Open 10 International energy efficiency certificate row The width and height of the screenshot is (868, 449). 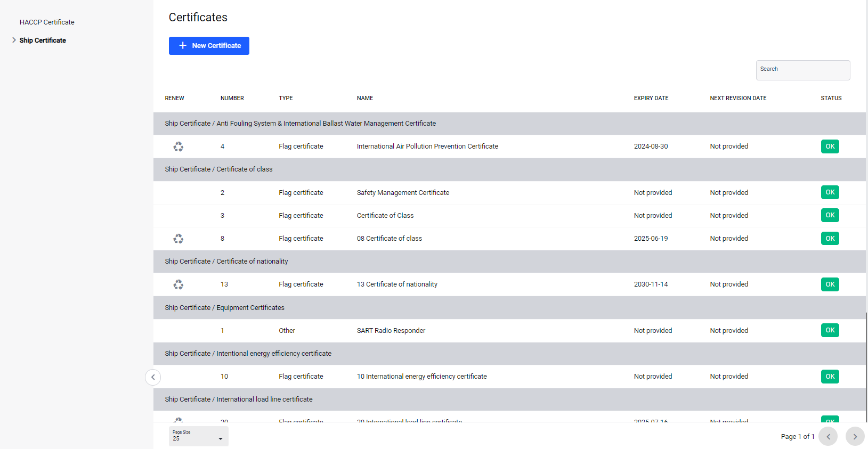tap(421, 377)
